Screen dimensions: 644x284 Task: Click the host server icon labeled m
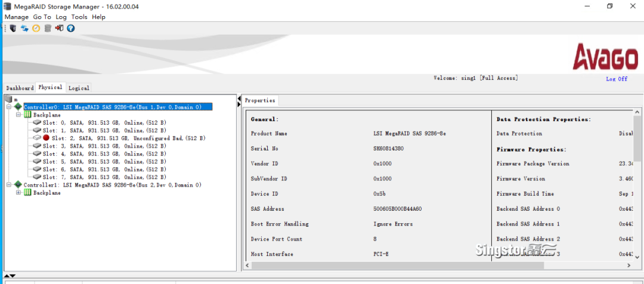coord(9,99)
